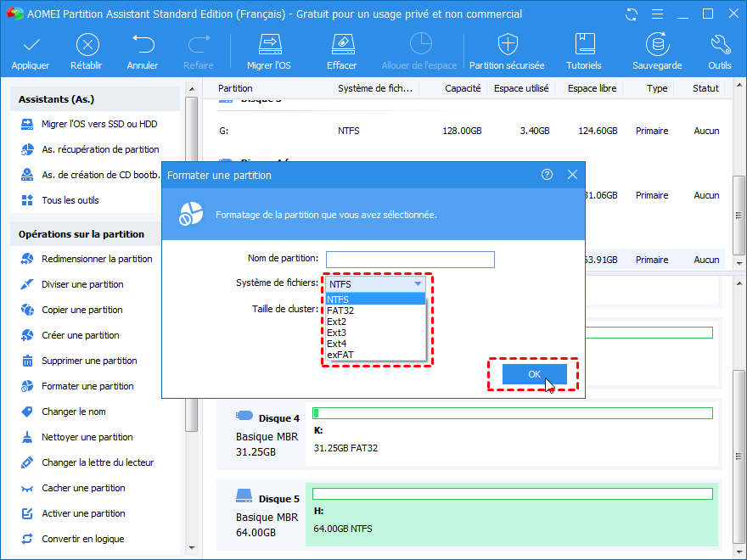
Task: Click the Disque 4 K: partition bar
Action: coord(512,413)
